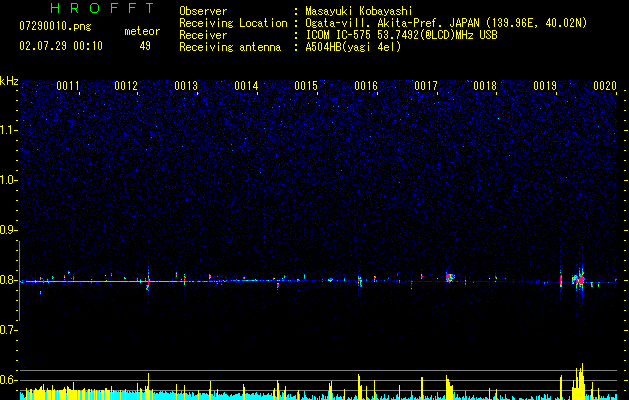Click the 0017 time marker

pos(426,86)
